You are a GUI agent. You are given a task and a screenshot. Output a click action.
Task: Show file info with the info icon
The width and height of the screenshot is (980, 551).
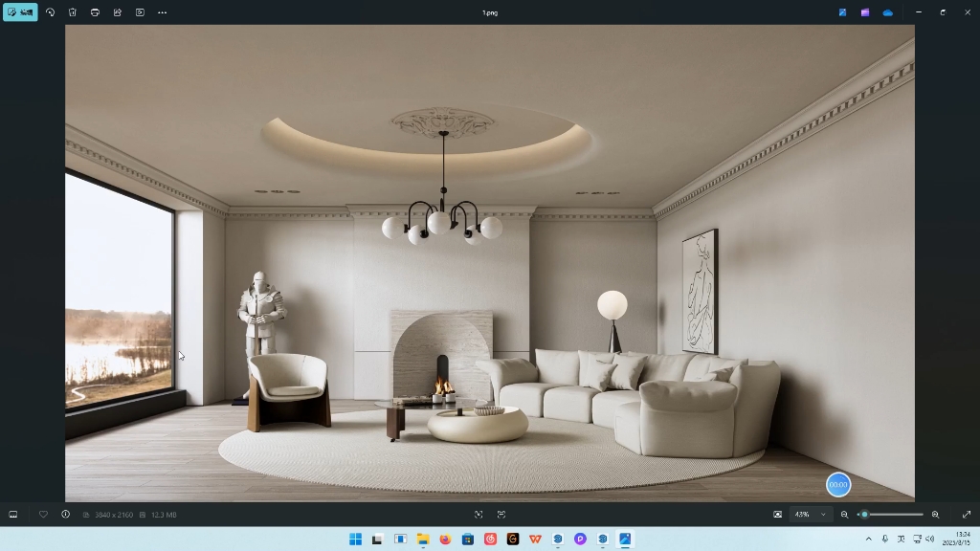coord(66,515)
